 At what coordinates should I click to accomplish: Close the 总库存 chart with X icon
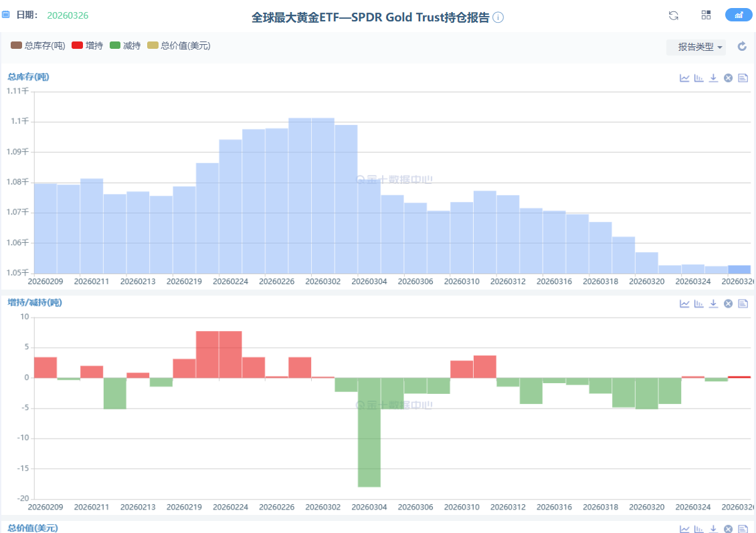[728, 78]
